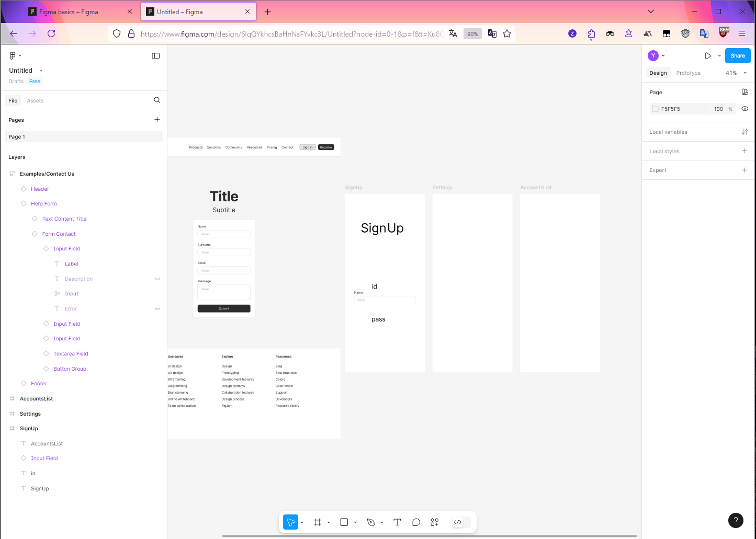Screen dimensions: 756x539
Task: Select the Pen tool in bottom toolbar
Action: (x=371, y=522)
